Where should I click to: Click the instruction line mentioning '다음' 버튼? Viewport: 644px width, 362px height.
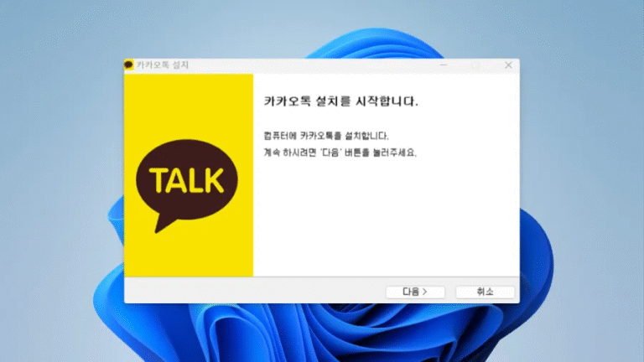[340, 153]
